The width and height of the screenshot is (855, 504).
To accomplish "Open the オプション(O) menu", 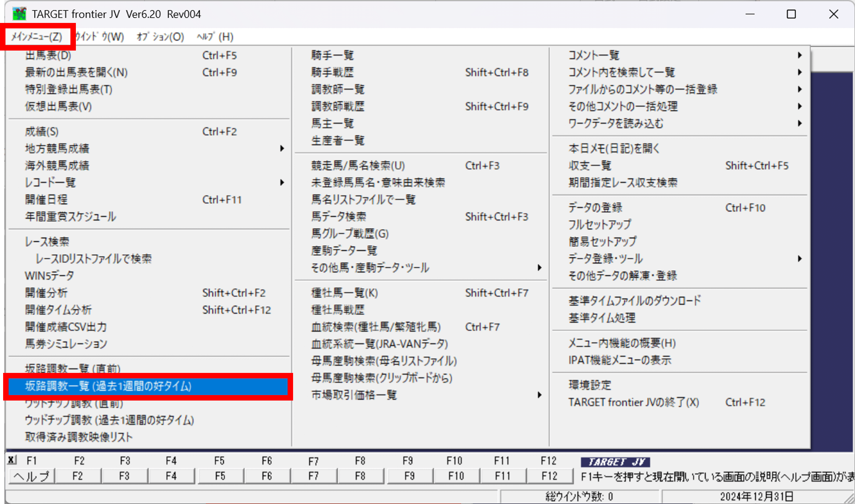I will [x=160, y=37].
